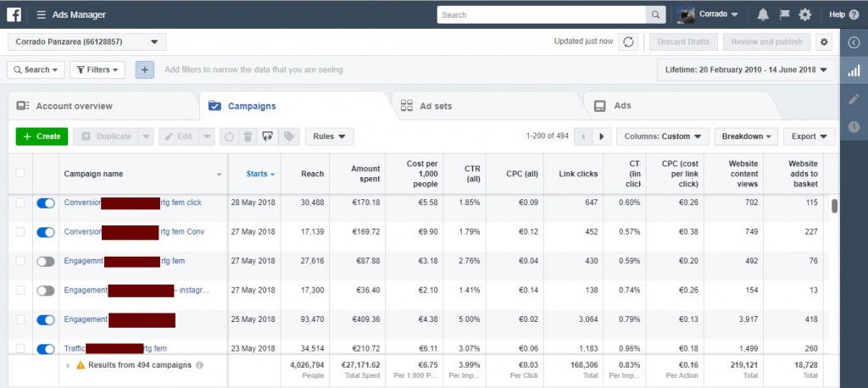Open the history clock icon in the sidebar
Screen dimensions: 868x388
click(854, 127)
